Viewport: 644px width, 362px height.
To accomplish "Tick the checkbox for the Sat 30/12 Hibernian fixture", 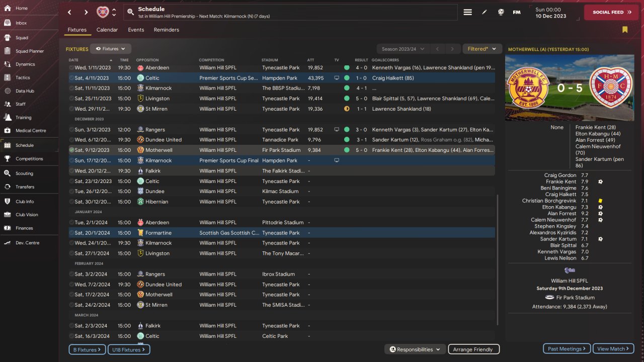I will pos(71,202).
